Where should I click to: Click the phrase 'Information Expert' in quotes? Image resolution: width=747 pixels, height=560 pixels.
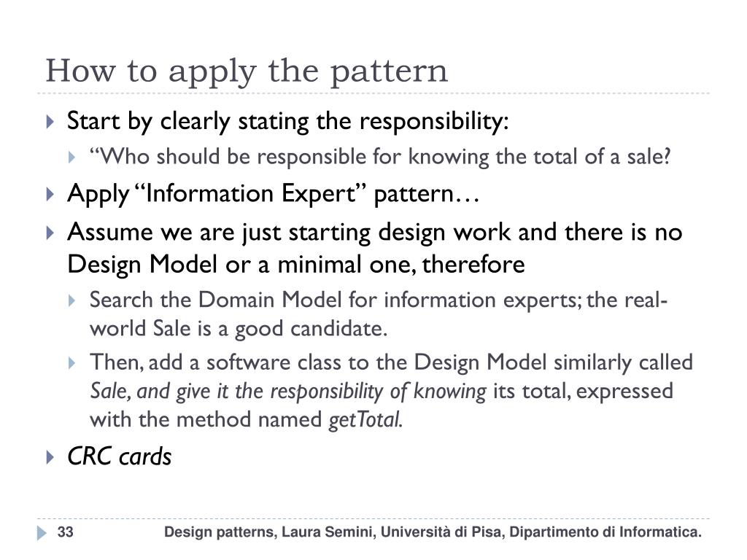[250, 194]
